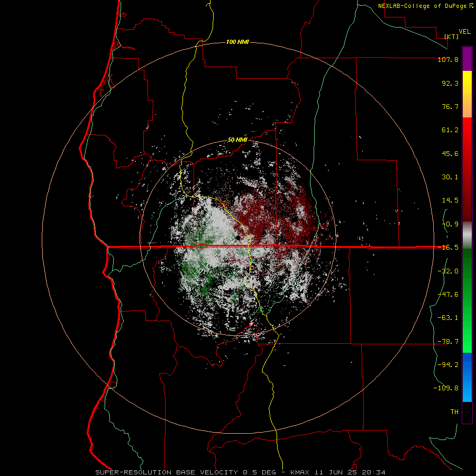Click the VEL label above the color scale
Image resolution: width=476 pixels, height=476 pixels.
(x=464, y=32)
